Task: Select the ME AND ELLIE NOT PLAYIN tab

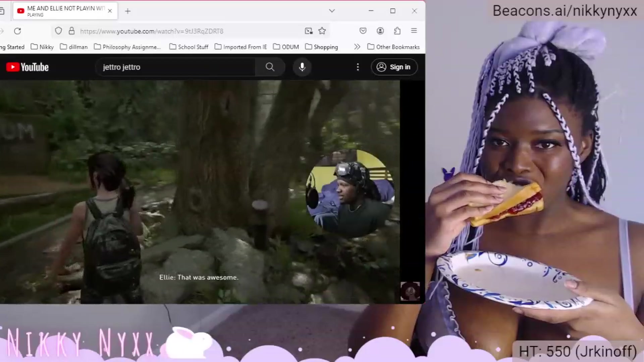Action: click(65, 11)
